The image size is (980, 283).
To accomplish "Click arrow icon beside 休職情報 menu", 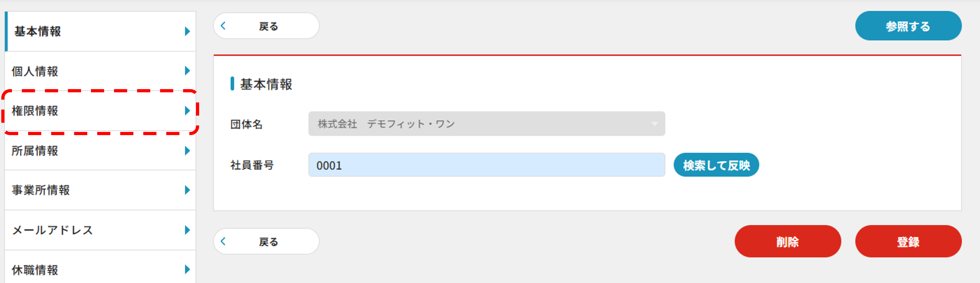I will (187, 270).
